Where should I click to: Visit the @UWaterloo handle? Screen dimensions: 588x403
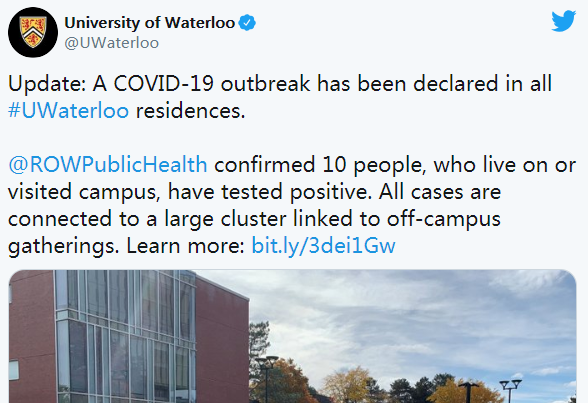(112, 43)
